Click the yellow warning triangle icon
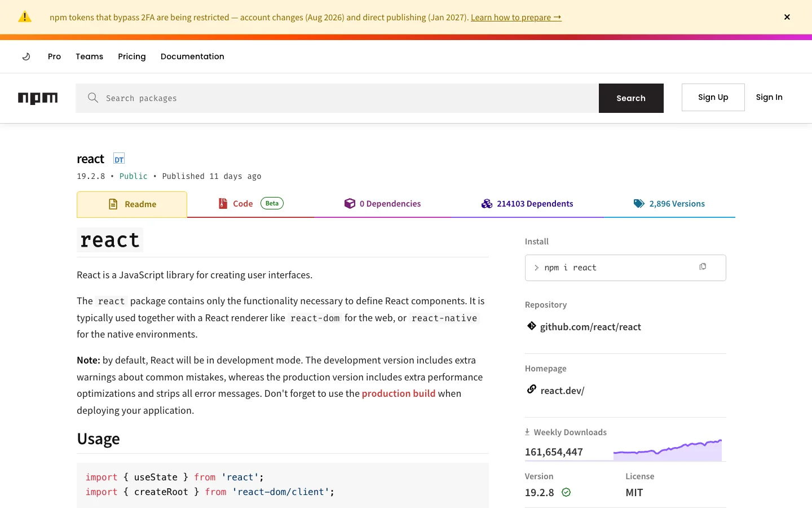 [x=25, y=17]
